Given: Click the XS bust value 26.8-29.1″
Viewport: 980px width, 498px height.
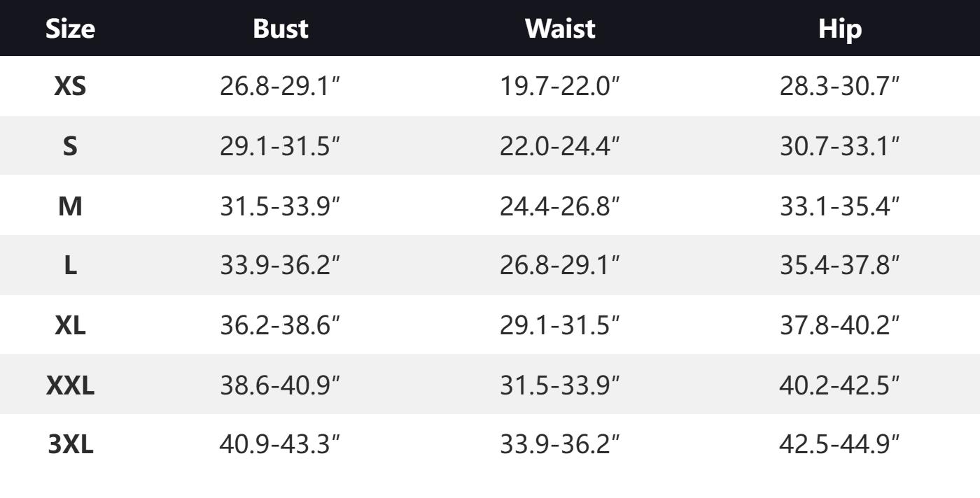Looking at the screenshot, I should (280, 87).
